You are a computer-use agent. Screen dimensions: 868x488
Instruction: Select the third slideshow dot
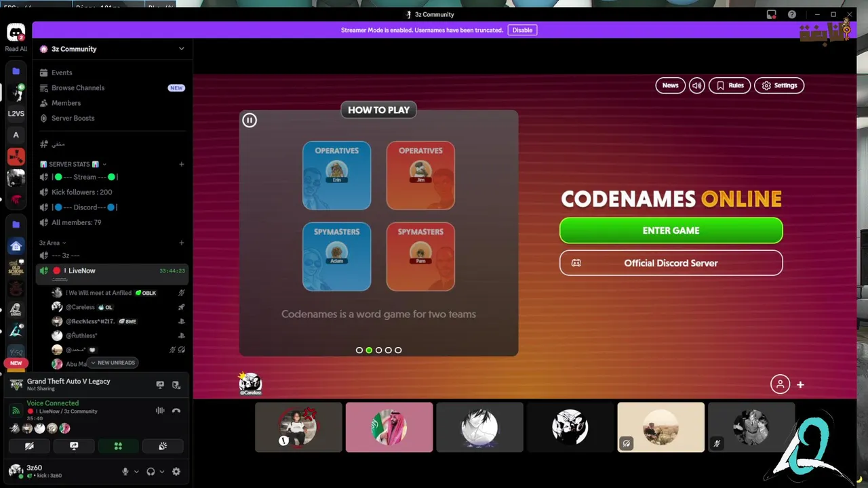379,350
